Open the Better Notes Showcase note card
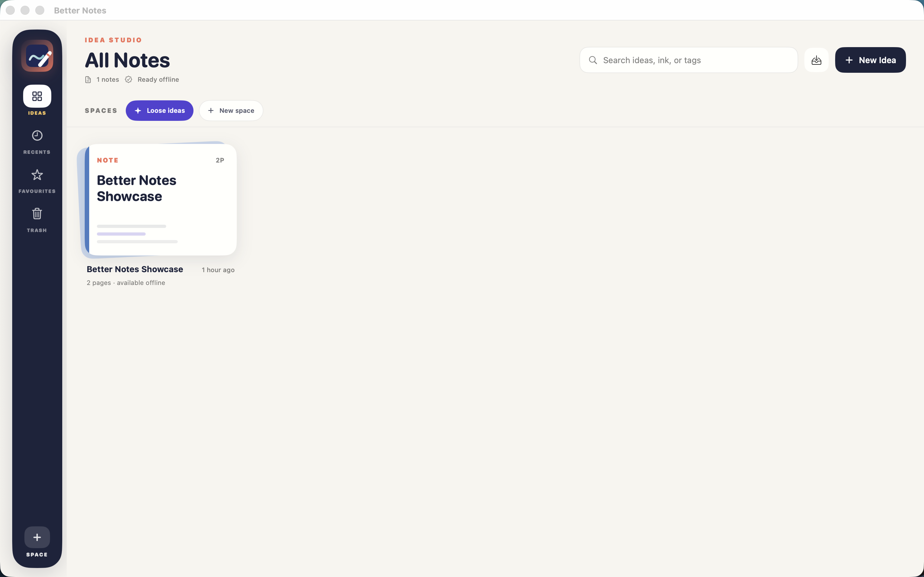Viewport: 924px width, 577px height. pos(160,200)
